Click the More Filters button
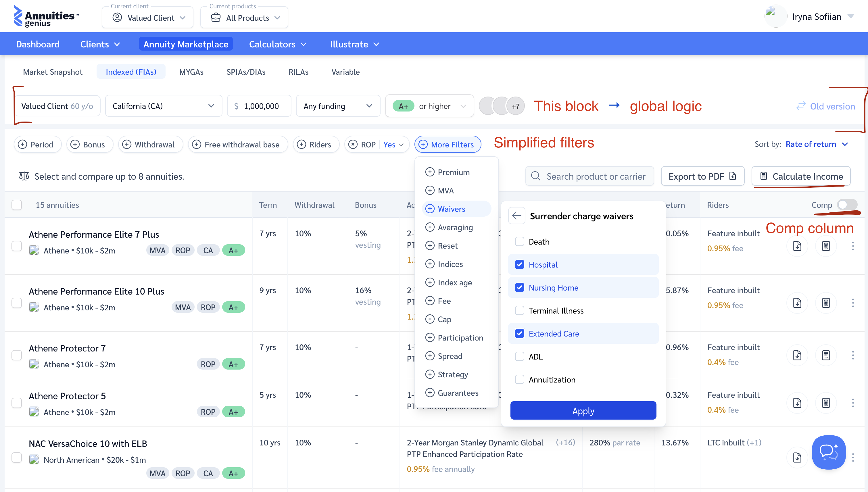868x492 pixels. coord(448,144)
